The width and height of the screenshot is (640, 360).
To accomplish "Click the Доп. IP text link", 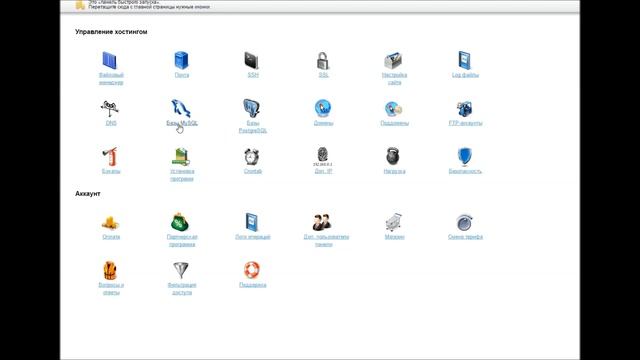I will tap(323, 171).
